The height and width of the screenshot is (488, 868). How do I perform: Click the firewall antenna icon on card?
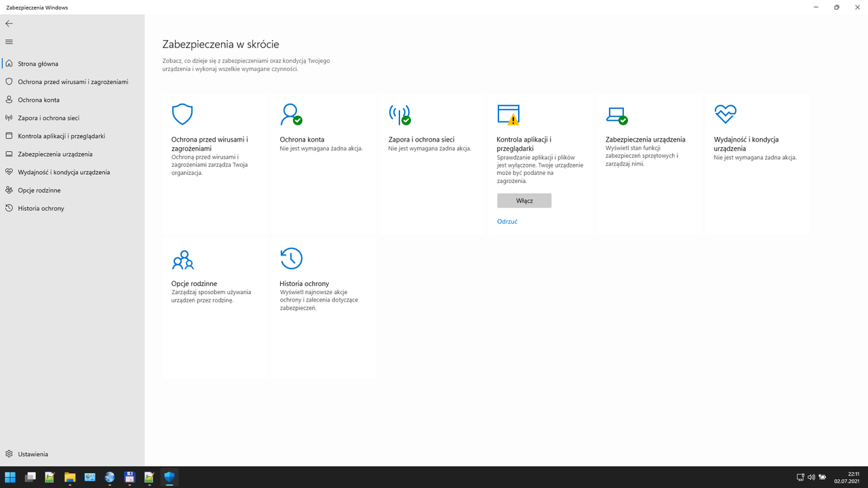pos(399,115)
